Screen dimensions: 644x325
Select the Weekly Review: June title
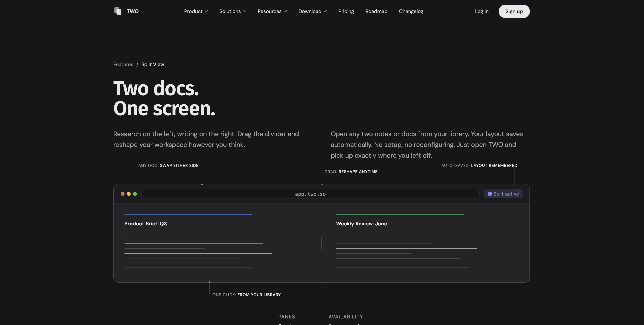pyautogui.click(x=362, y=224)
